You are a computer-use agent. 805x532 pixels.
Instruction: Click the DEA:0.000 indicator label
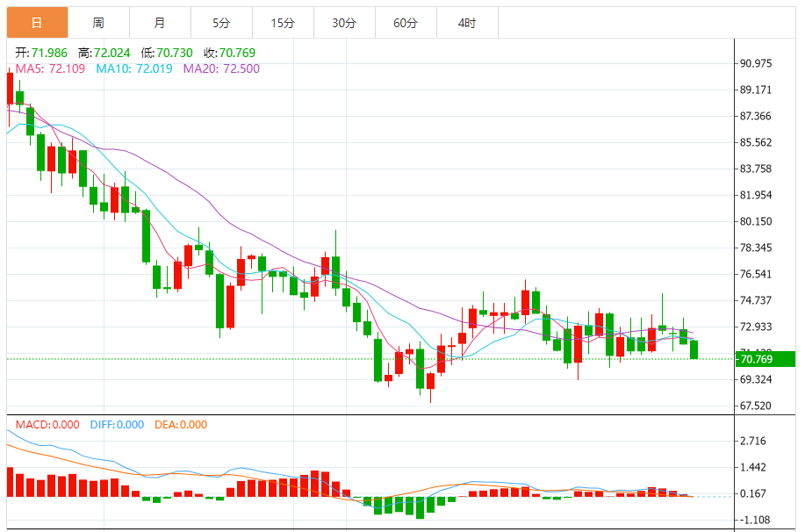pos(181,425)
